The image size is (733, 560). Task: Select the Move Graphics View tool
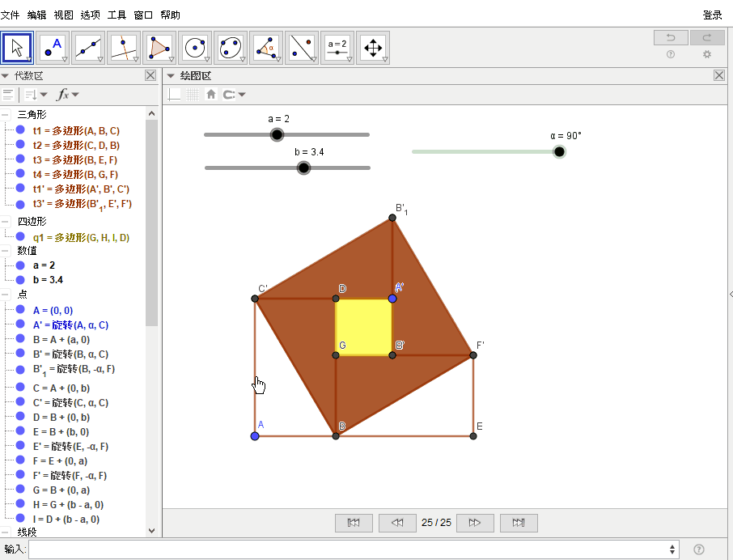pos(373,48)
